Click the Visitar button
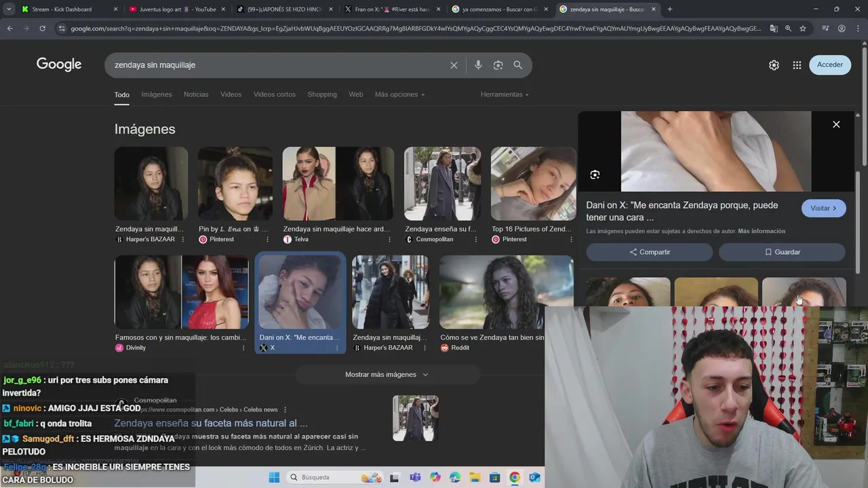 click(823, 208)
